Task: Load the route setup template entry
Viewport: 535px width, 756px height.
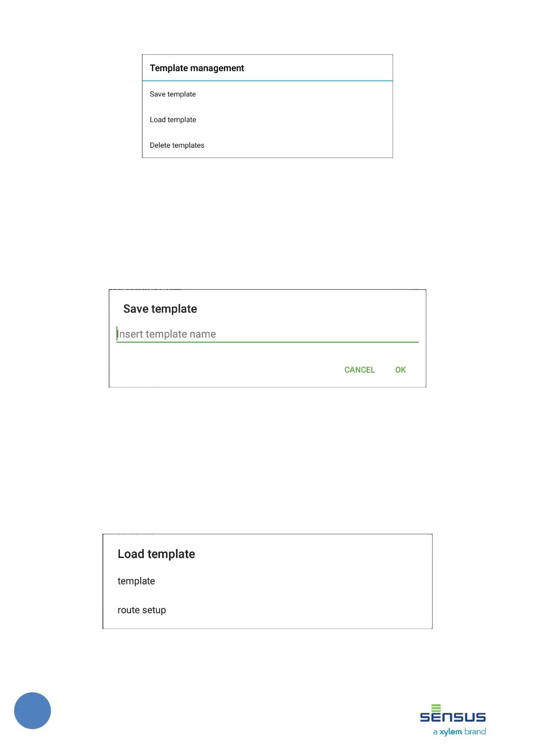Action: (x=141, y=610)
